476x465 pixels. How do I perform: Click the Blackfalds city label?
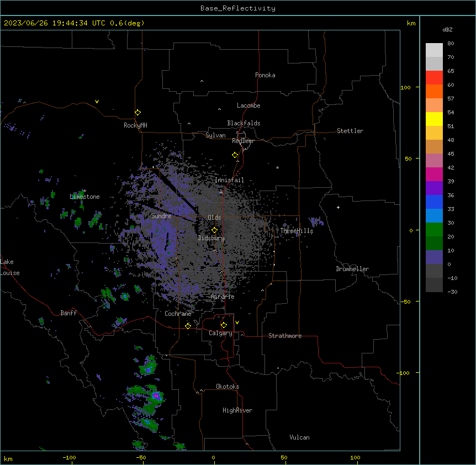(244, 123)
